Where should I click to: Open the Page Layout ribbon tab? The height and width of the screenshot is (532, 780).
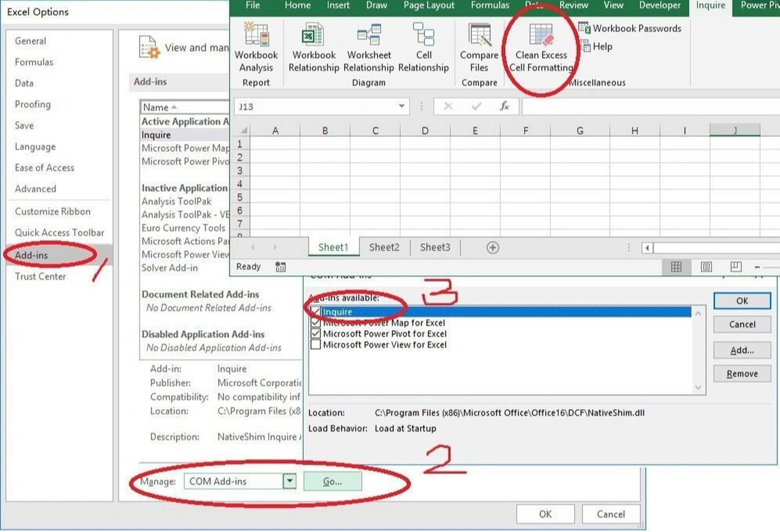429,5
